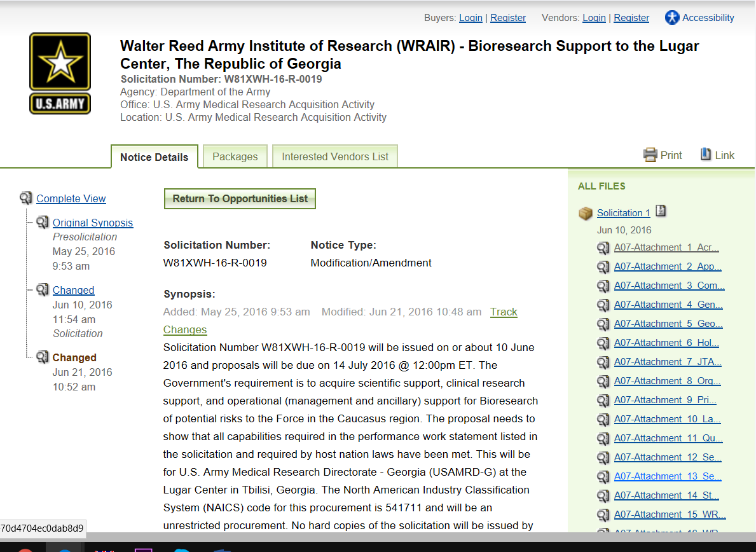Open A07-Attachment_5_Geo file link
The image size is (756, 552).
(x=668, y=324)
